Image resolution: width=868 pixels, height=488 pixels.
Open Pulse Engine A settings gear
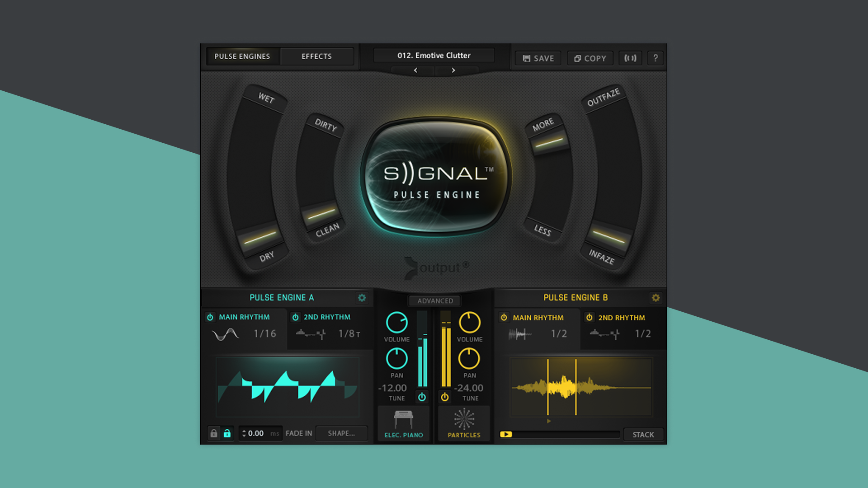(x=362, y=298)
